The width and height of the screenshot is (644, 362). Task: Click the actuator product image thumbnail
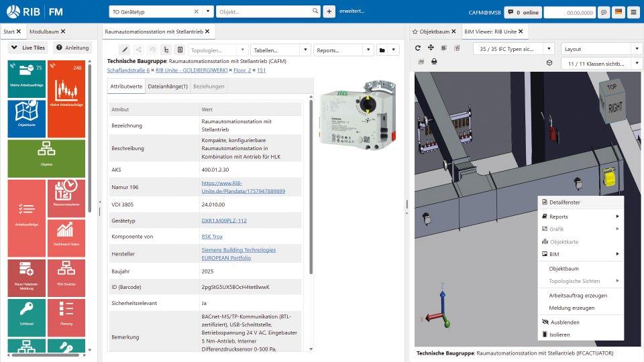click(x=358, y=114)
